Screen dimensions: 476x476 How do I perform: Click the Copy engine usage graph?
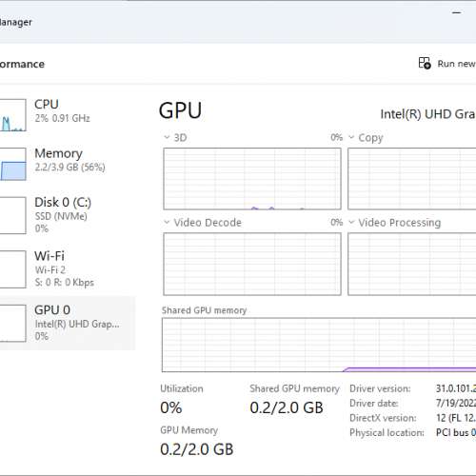[x=412, y=179]
